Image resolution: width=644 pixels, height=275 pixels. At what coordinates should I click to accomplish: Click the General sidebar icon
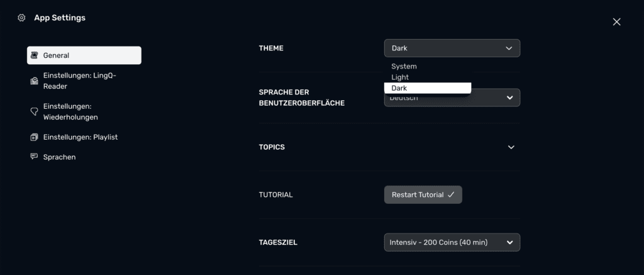click(34, 55)
